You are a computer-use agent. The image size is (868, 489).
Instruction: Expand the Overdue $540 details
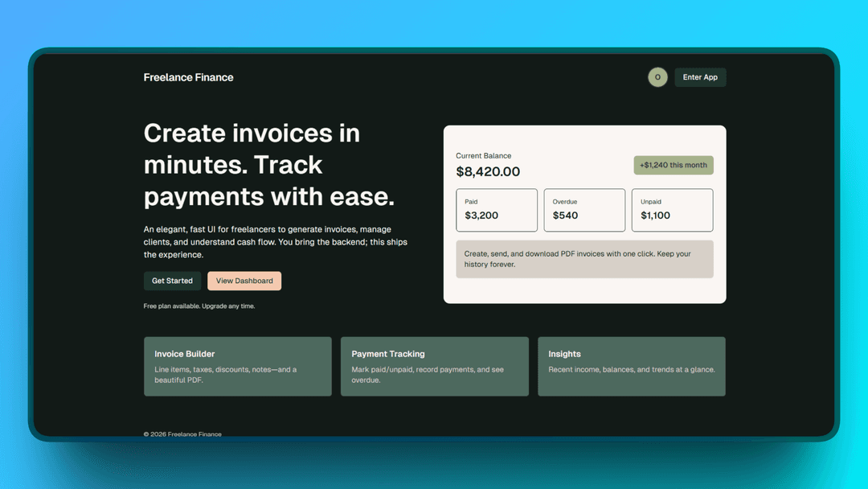(x=564, y=215)
